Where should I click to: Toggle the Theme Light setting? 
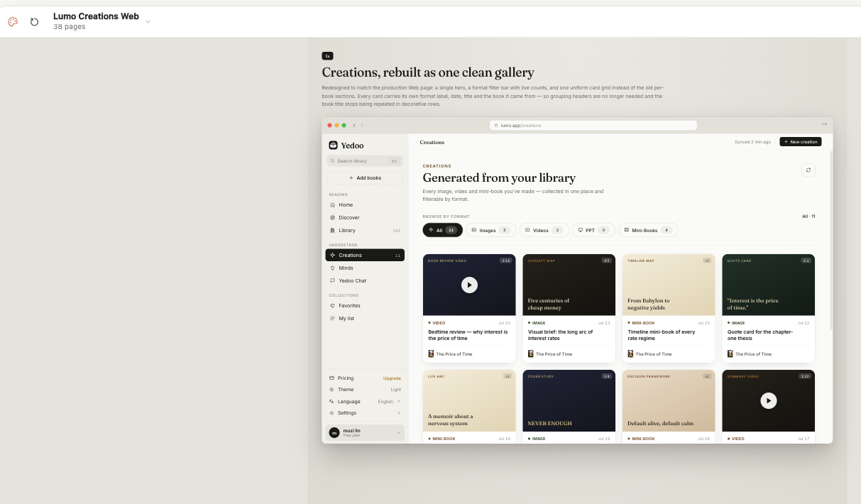(365, 389)
